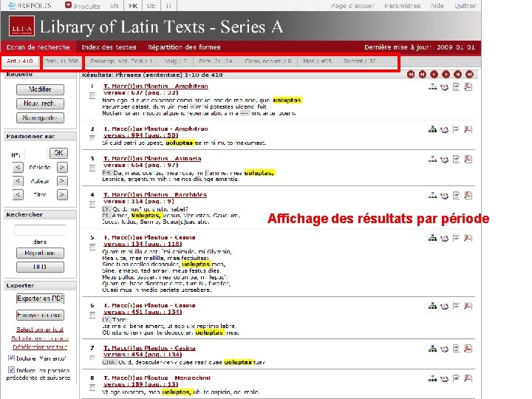Click the Désélectionner tout link

(40, 347)
